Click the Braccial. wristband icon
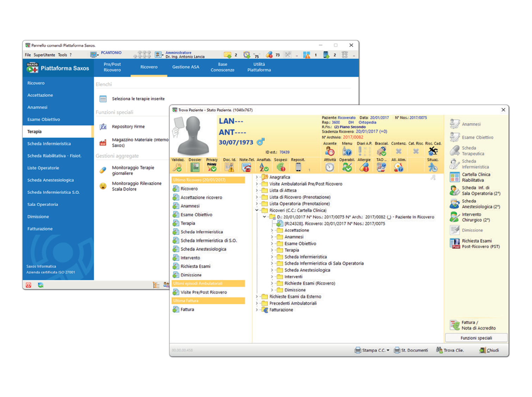Image resolution: width=532 pixels, height=397 pixels. pyautogui.click(x=381, y=151)
